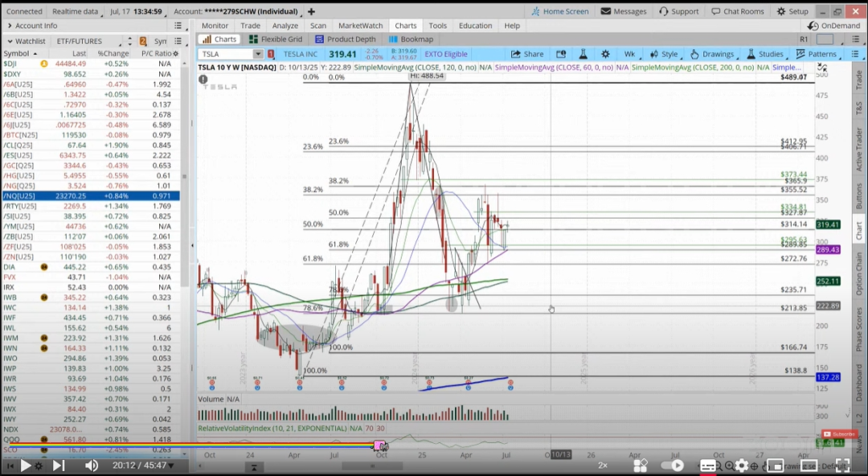Open the Setup menu
Screen dimensions: 868x476
point(792,11)
